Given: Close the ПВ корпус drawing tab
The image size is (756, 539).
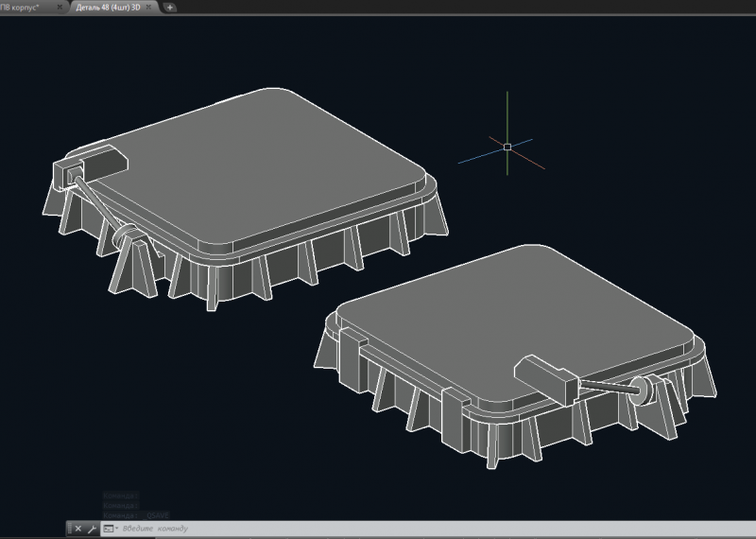Looking at the screenshot, I should (x=60, y=6).
